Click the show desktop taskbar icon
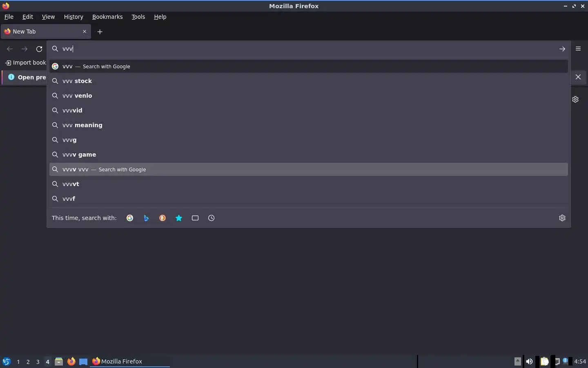 [x=83, y=361]
